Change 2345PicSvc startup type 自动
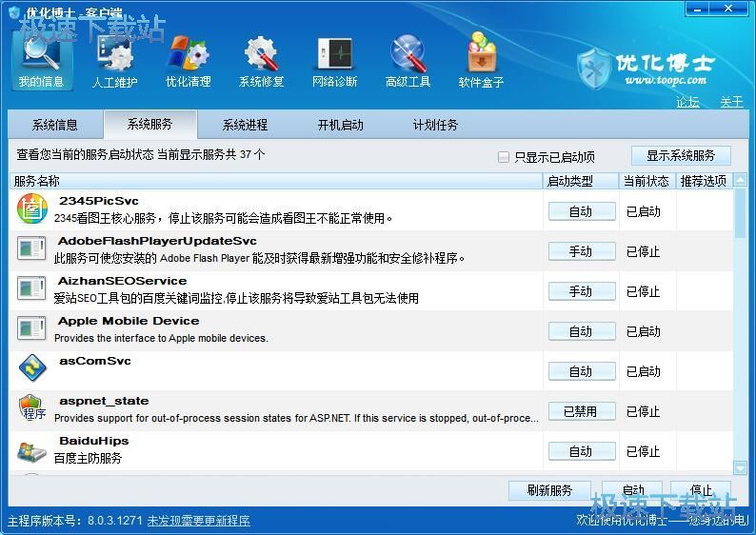The width and height of the screenshot is (756, 535). (582, 211)
